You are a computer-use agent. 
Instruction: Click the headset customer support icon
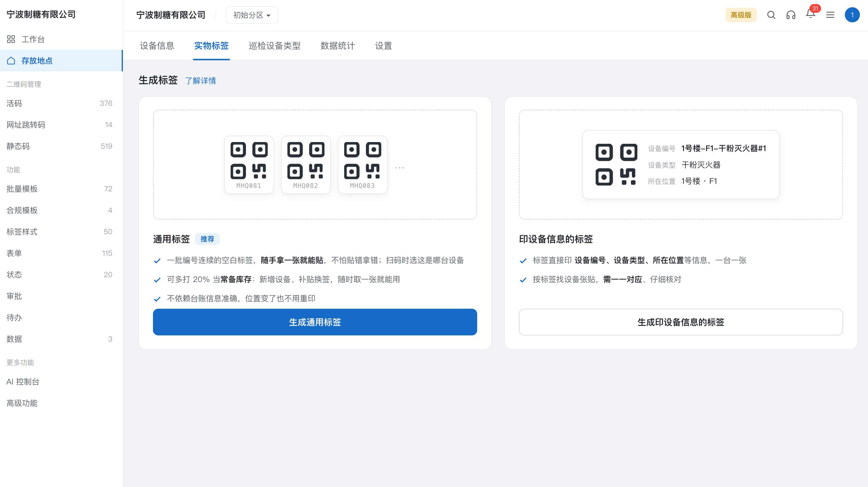point(790,15)
